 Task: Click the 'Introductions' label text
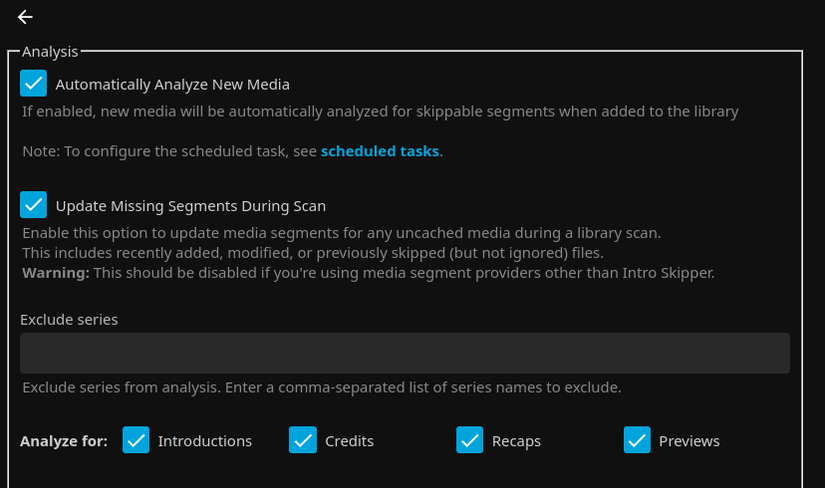[x=204, y=441]
